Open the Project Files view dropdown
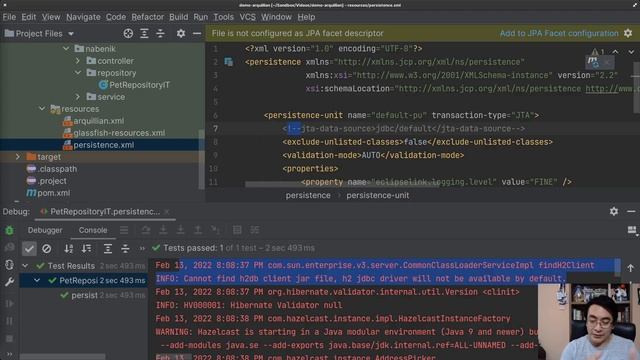Viewport: 640px width, 360px height. point(71,33)
